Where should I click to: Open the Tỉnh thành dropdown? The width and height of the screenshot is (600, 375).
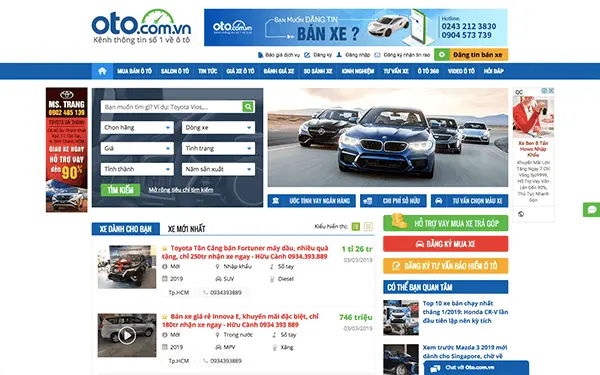pyautogui.click(x=137, y=169)
